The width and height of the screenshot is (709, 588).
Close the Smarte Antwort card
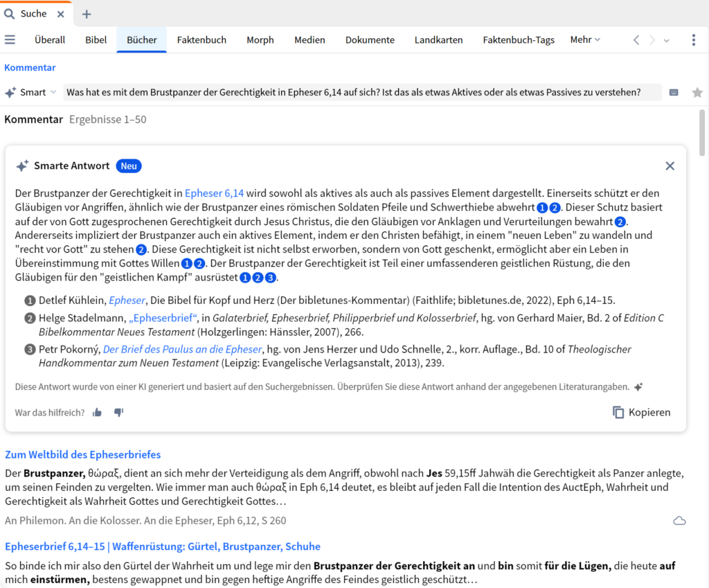[670, 166]
